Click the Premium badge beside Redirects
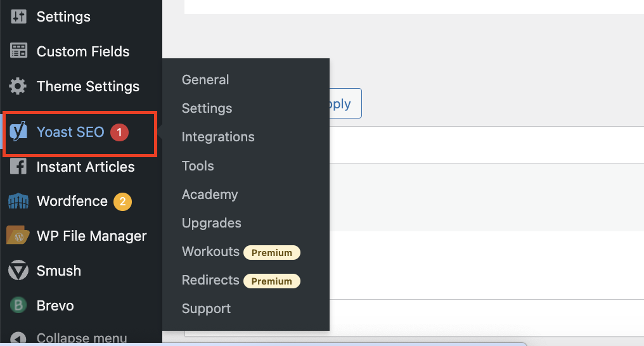This screenshot has width=644, height=346. (x=272, y=281)
